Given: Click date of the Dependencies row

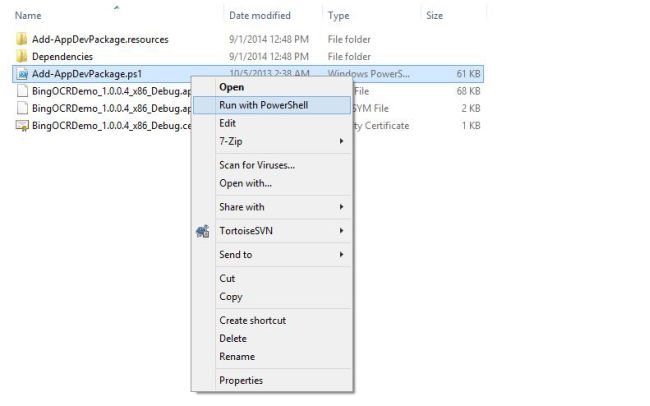Looking at the screenshot, I should pos(269,56).
